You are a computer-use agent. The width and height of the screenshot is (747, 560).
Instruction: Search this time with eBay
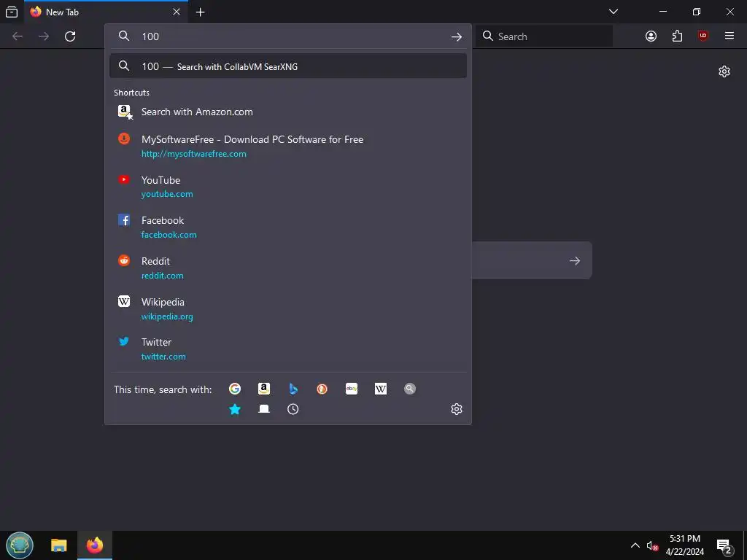(x=352, y=389)
